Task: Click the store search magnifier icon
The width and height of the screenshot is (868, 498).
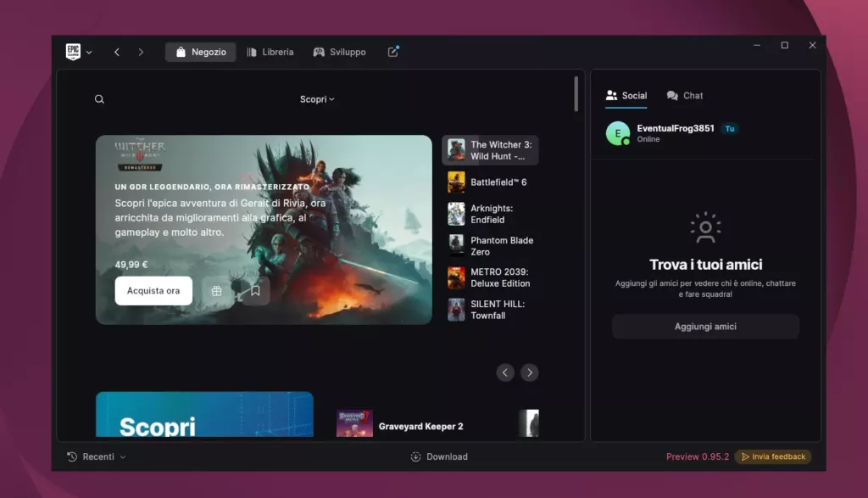Action: (99, 99)
